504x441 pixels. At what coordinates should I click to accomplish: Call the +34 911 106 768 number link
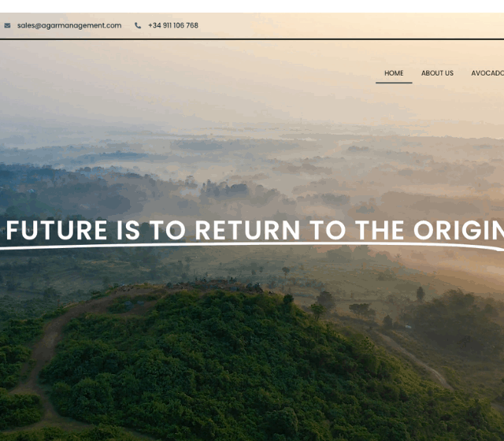coord(173,25)
